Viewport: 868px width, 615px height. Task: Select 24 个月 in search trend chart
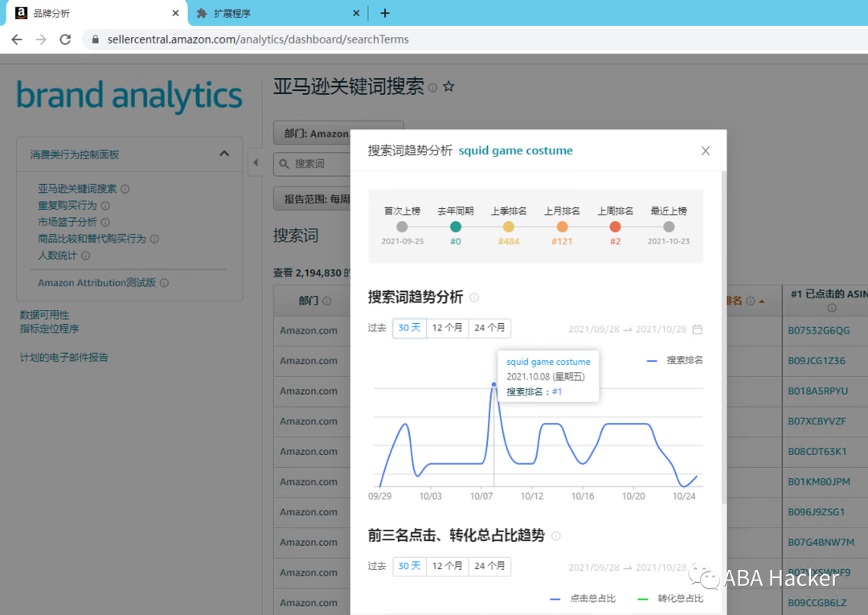(x=489, y=328)
